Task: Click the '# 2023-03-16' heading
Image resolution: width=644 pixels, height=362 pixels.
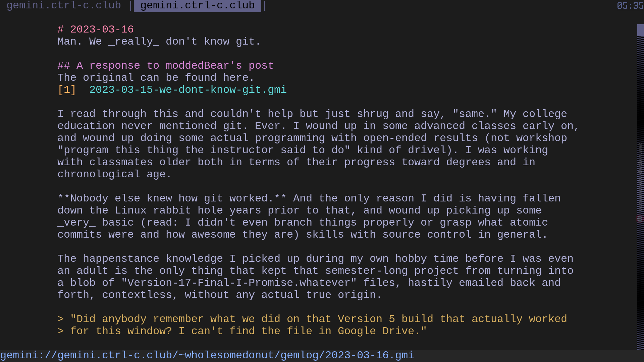Action: tap(96, 29)
